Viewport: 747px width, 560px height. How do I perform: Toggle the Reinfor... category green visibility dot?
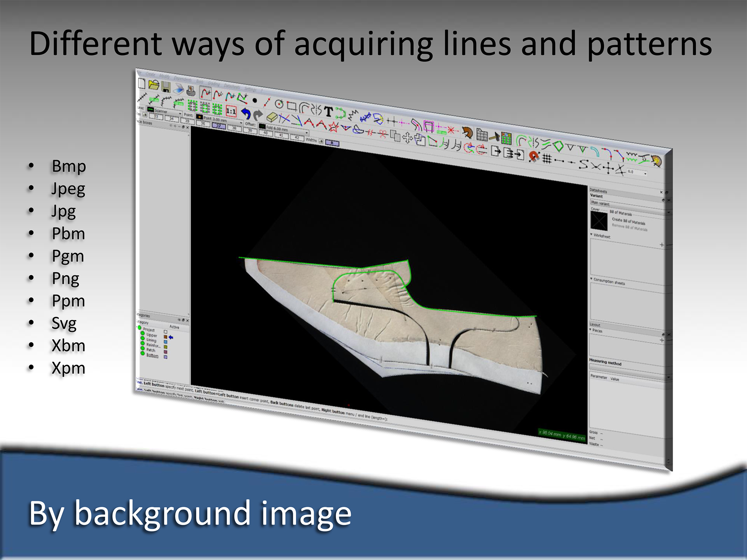[142, 344]
